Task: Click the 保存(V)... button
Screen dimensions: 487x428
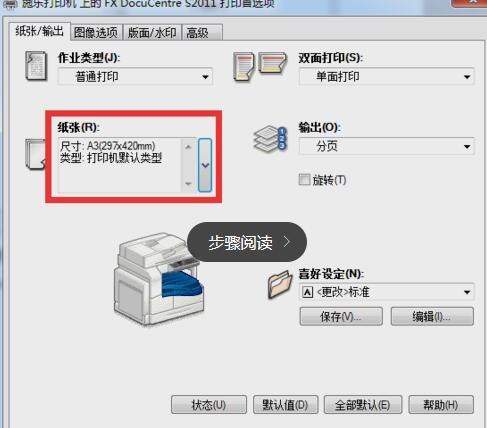Action: point(341,316)
